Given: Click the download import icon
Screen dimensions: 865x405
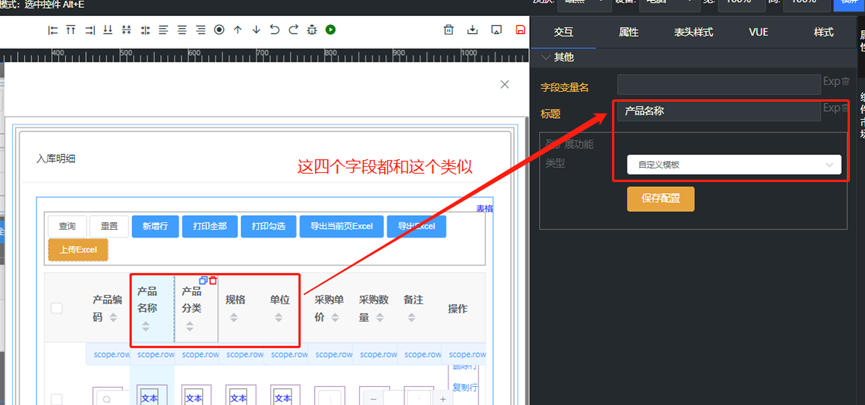Looking at the screenshot, I should click(472, 30).
